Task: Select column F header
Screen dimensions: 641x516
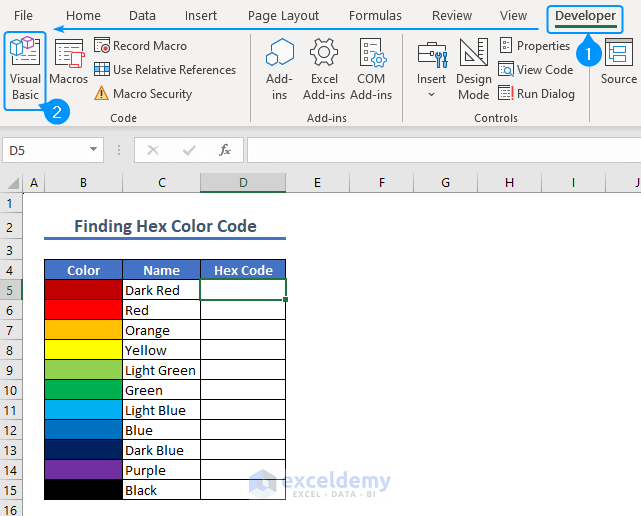Action: pyautogui.click(x=382, y=182)
